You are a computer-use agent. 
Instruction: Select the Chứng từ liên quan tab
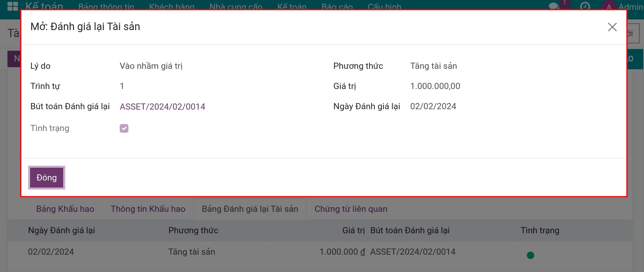coord(351,209)
